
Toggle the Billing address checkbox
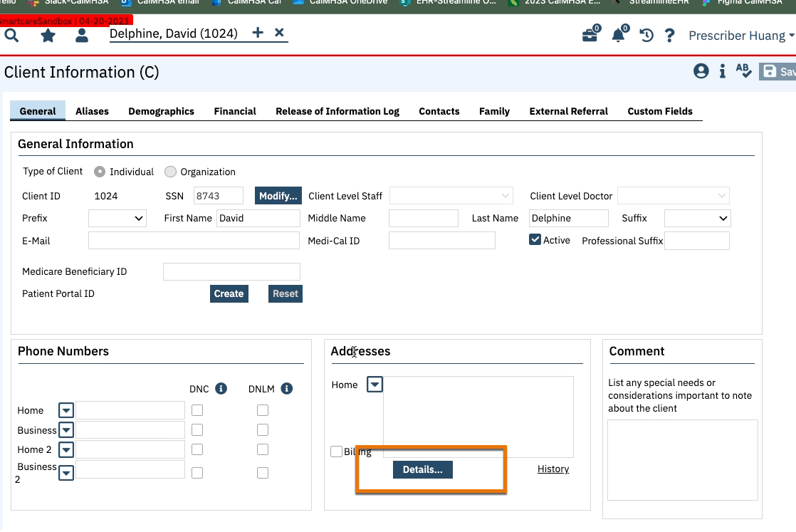[336, 452]
